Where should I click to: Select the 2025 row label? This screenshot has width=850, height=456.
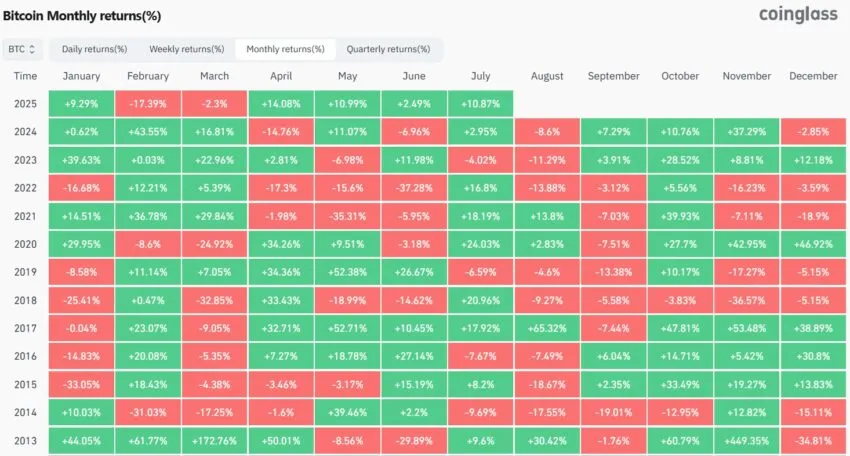click(25, 104)
